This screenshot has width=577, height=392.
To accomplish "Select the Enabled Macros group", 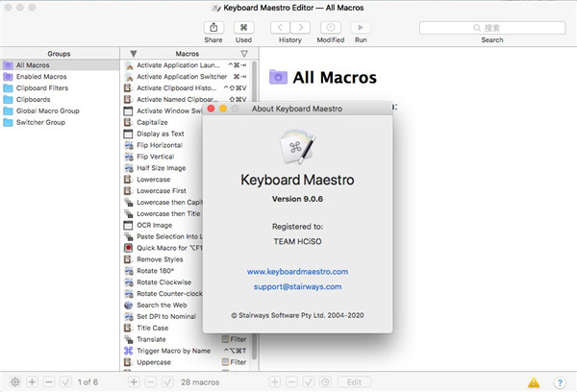I will coord(60,77).
